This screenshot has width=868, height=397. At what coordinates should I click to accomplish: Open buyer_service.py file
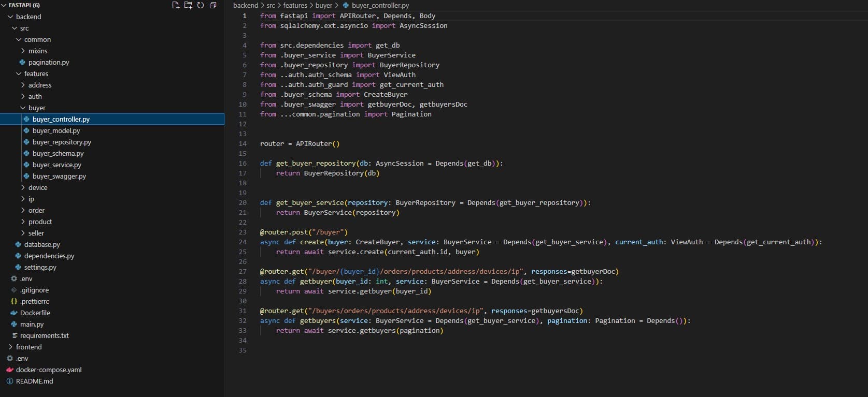(57, 165)
